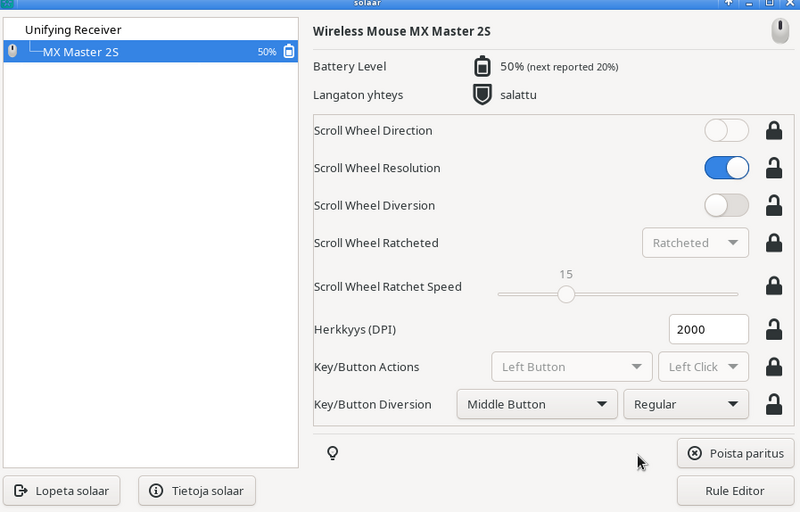The height and width of the screenshot is (512, 800).
Task: Click the mouse icon left of MX Master 2S
Action: (x=13, y=51)
